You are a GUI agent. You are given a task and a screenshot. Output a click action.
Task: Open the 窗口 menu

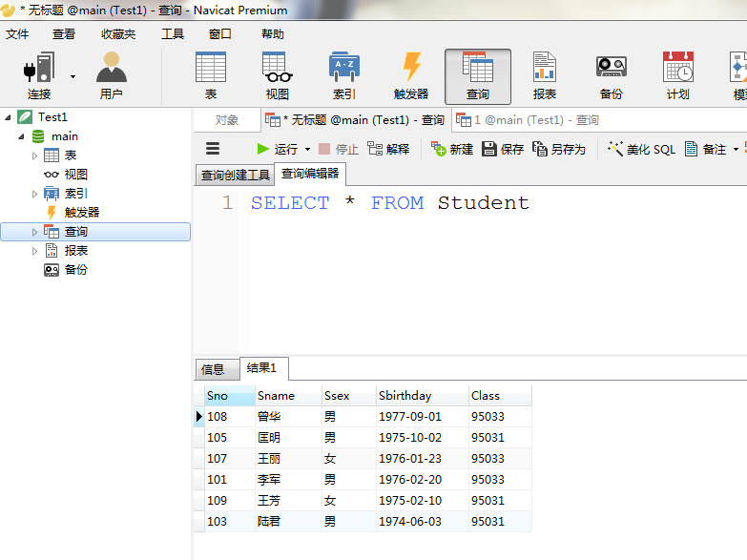coord(220,33)
